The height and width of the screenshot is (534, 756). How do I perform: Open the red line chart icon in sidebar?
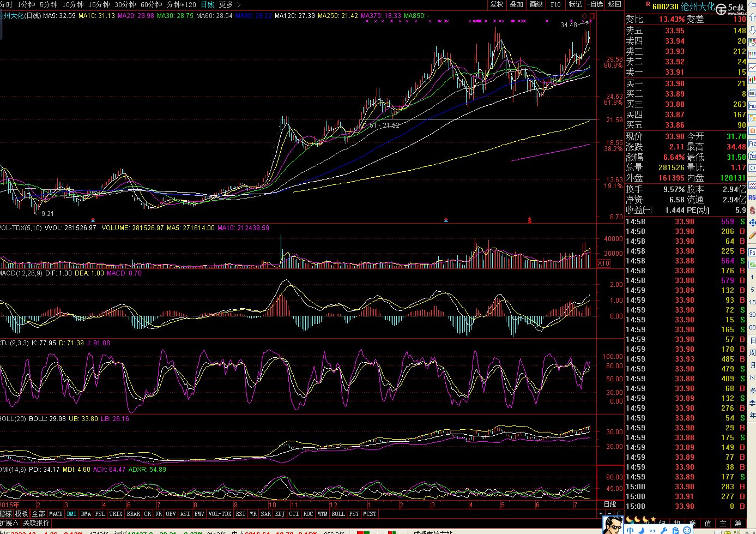(752, 67)
